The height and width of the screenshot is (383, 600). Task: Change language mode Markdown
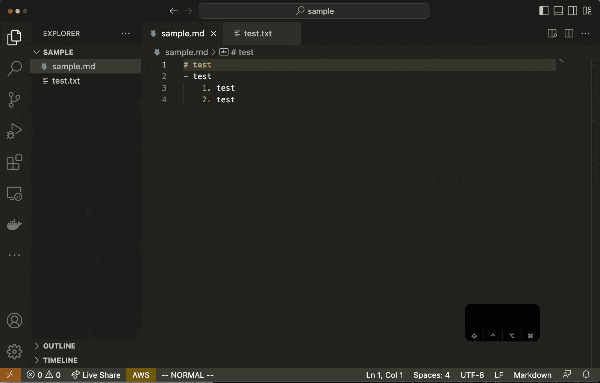click(532, 375)
